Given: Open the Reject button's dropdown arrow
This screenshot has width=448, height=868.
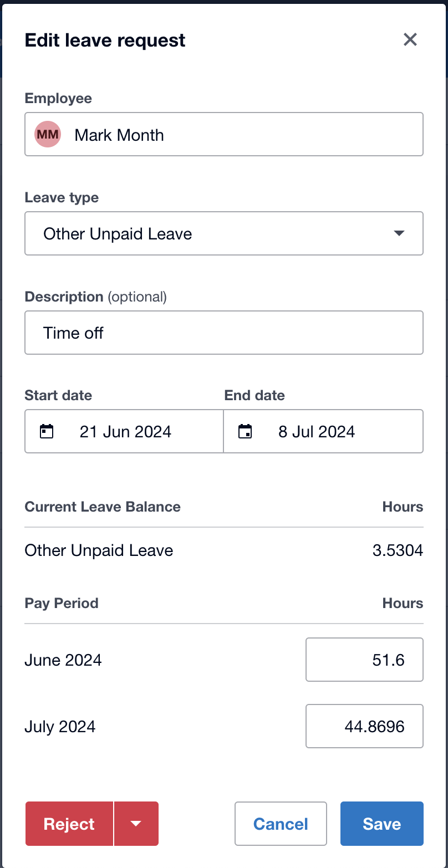Looking at the screenshot, I should coord(136,824).
